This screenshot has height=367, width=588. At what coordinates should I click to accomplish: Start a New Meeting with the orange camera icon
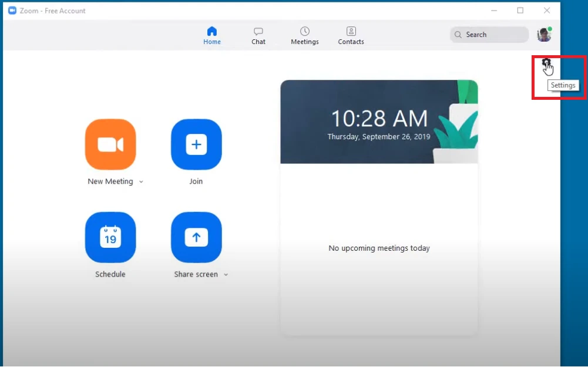(110, 144)
